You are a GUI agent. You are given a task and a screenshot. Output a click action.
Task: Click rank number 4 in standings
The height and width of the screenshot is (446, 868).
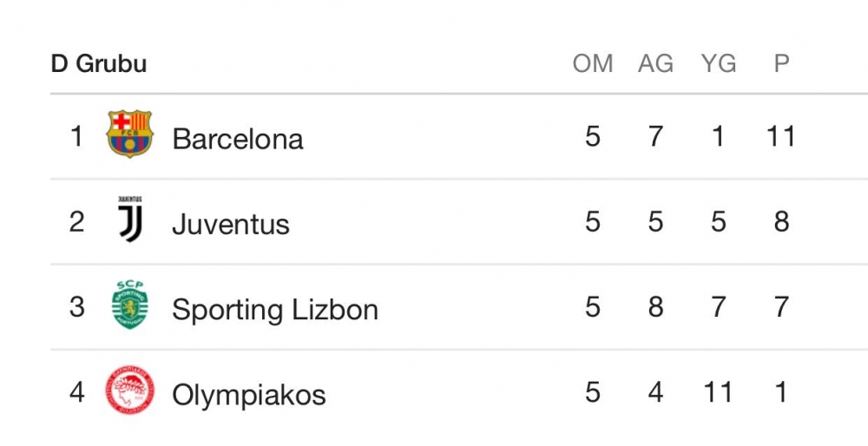(77, 393)
